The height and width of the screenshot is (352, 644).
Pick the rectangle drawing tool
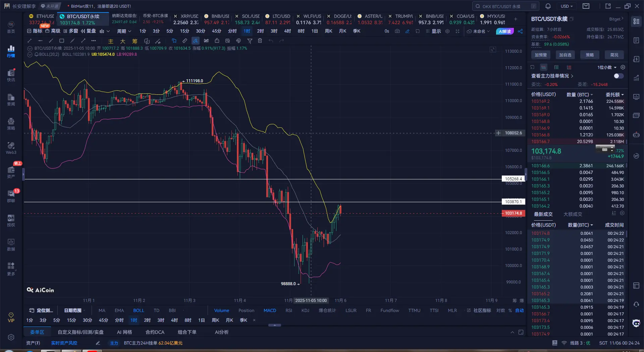click(x=62, y=41)
